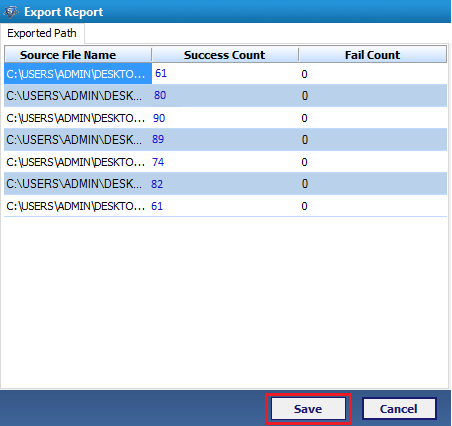452x426 pixels.
Task: Click the app icon in title bar
Action: 11,12
